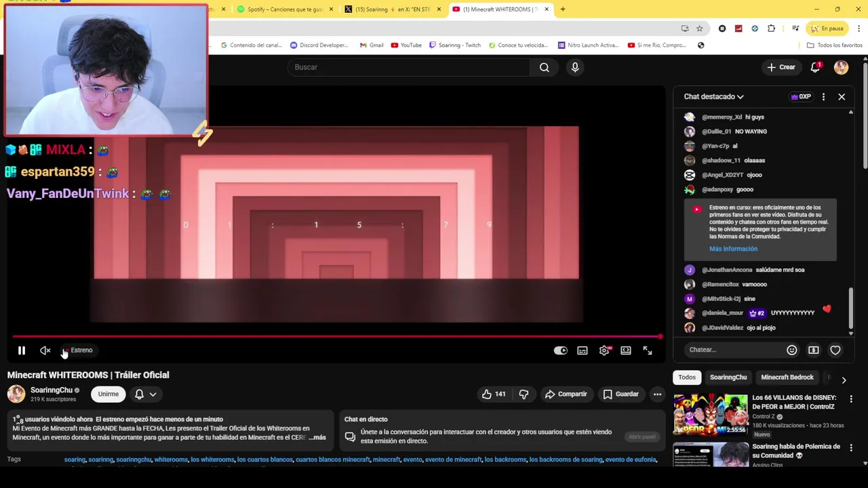
Task: Open subtitles (CC) in the player
Action: click(583, 350)
